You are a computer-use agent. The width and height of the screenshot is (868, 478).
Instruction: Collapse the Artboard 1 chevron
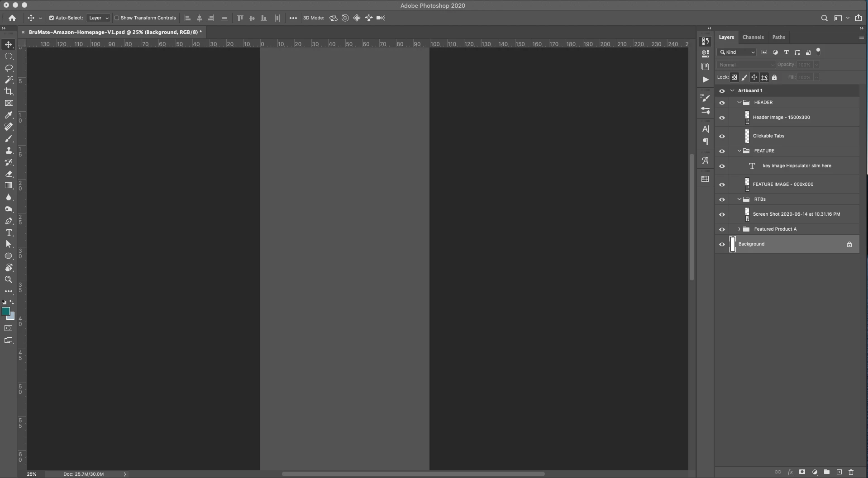(732, 90)
